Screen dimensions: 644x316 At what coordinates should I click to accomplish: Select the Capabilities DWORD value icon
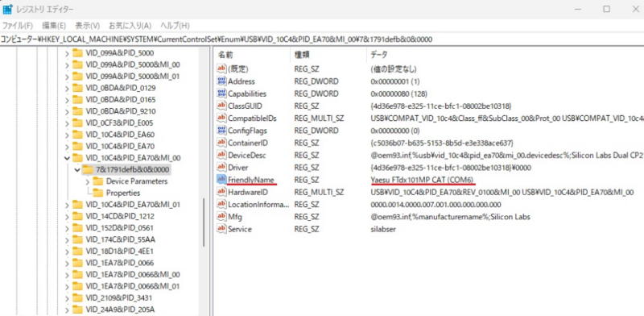click(x=222, y=94)
